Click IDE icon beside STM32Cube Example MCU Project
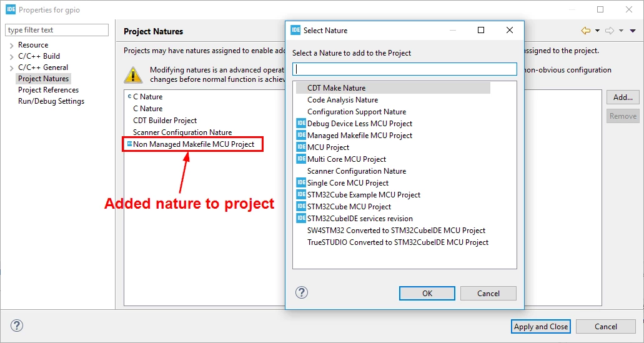 coord(301,195)
